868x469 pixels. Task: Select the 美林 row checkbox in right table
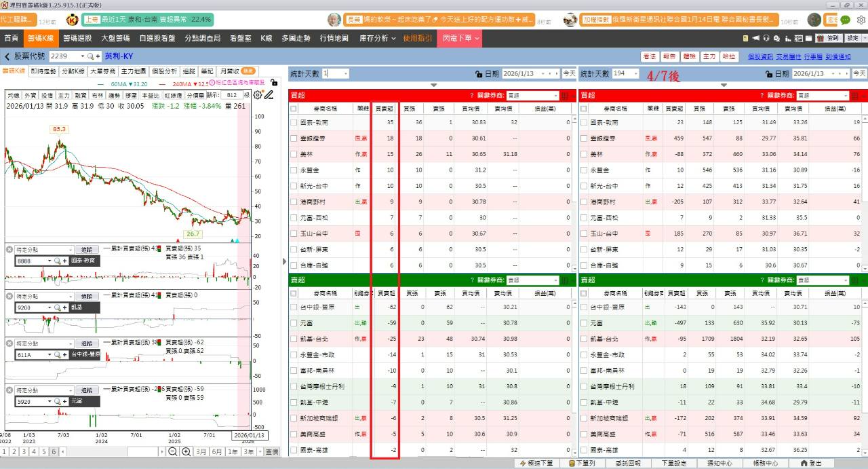point(583,154)
